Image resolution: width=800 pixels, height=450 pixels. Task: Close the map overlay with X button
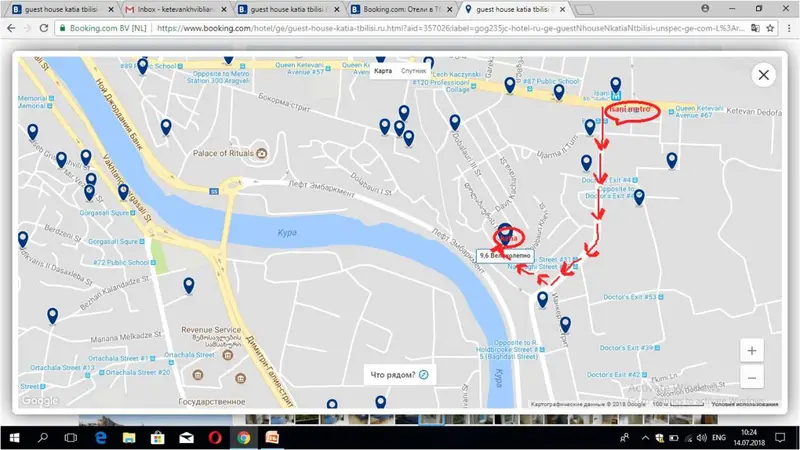pyautogui.click(x=763, y=75)
